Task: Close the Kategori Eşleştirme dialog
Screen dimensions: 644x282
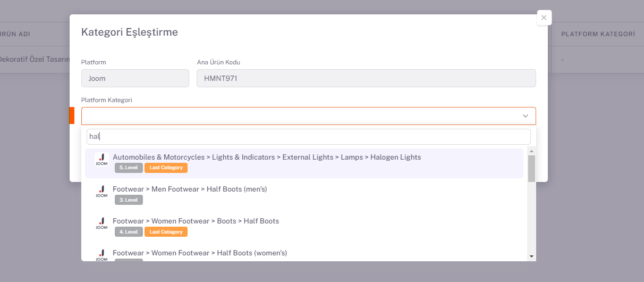Action: [544, 18]
